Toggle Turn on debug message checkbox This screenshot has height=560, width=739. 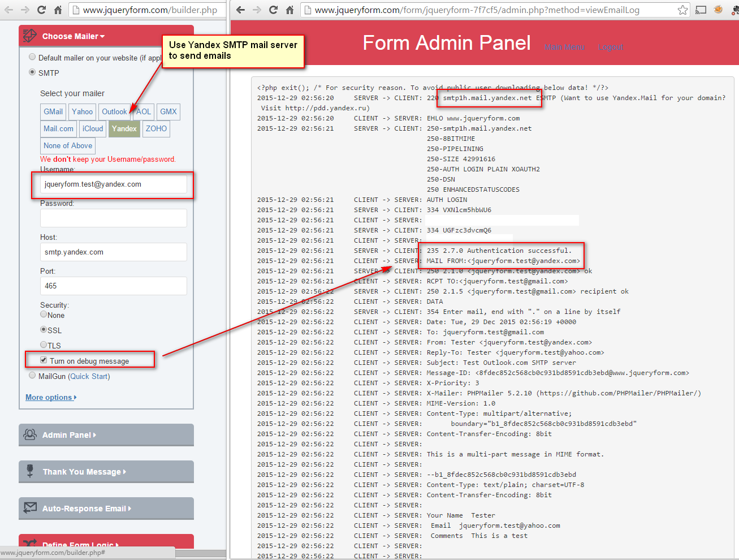point(44,360)
